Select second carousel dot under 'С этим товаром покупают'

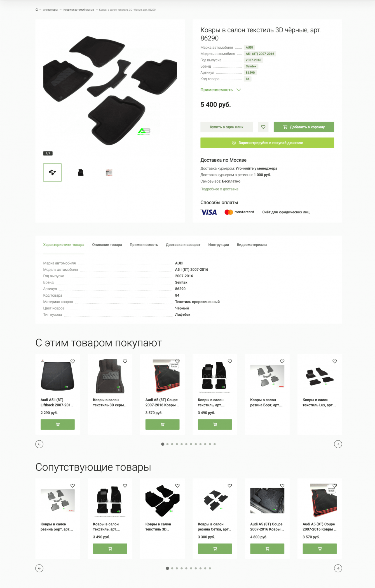coord(167,444)
